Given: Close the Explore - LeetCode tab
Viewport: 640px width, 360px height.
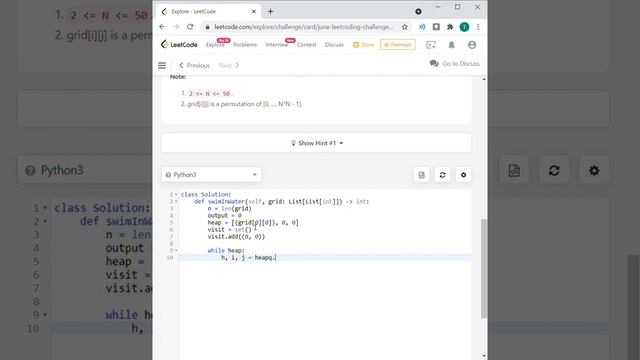Looking at the screenshot, I should tap(253, 11).
